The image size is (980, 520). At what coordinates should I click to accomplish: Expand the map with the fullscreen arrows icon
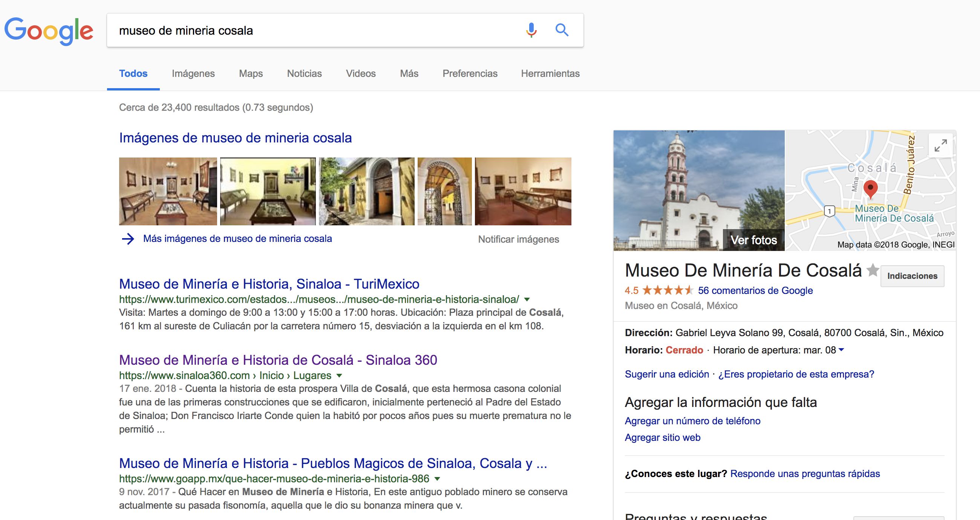[941, 145]
